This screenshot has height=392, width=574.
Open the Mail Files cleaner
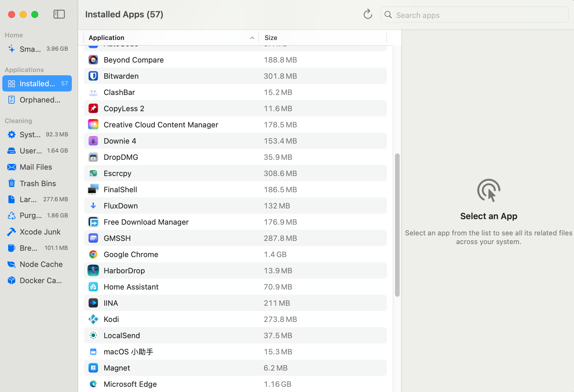point(36,167)
